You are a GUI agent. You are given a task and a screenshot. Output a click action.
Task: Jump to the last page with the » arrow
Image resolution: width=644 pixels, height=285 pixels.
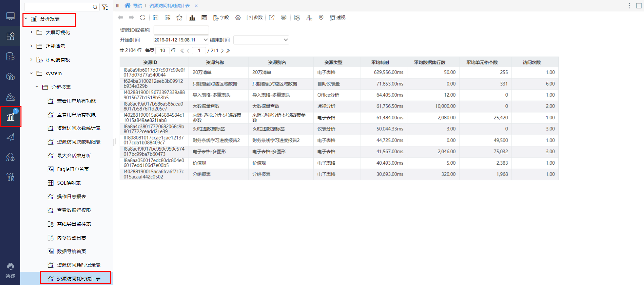[228, 51]
